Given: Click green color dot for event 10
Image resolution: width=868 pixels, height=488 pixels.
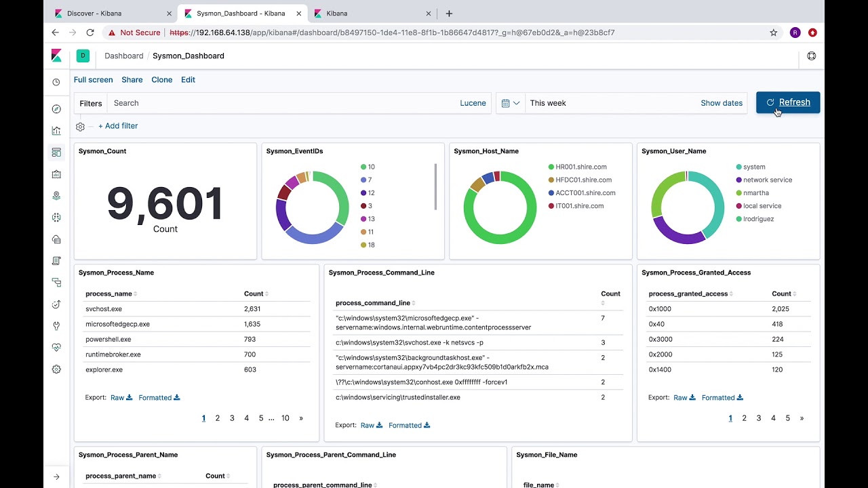Looking at the screenshot, I should pos(363,167).
